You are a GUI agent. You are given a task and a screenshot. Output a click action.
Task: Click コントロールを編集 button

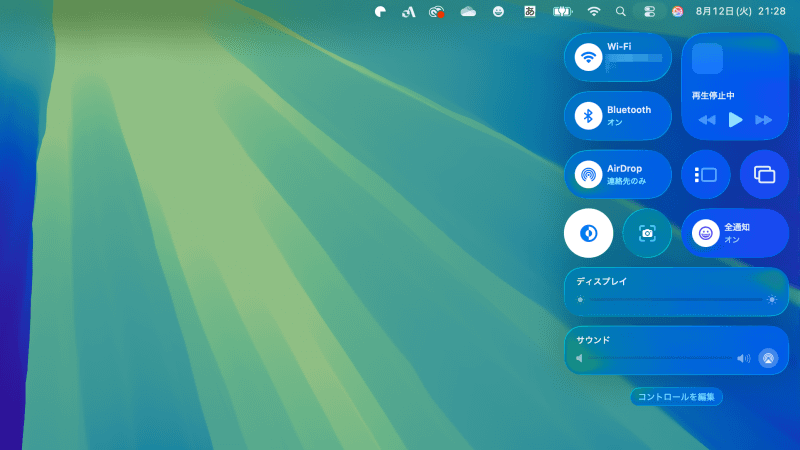tap(676, 397)
